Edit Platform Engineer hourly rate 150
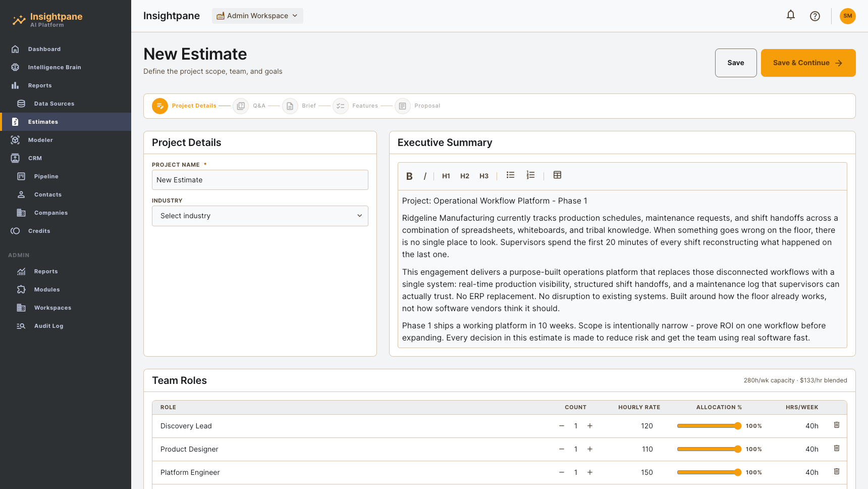 pos(647,472)
